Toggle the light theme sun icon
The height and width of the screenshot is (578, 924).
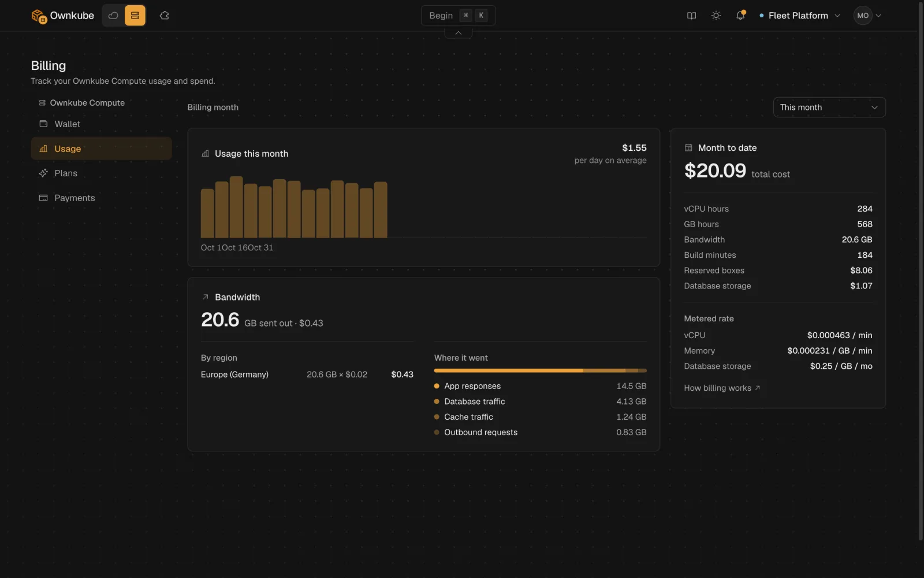716,16
